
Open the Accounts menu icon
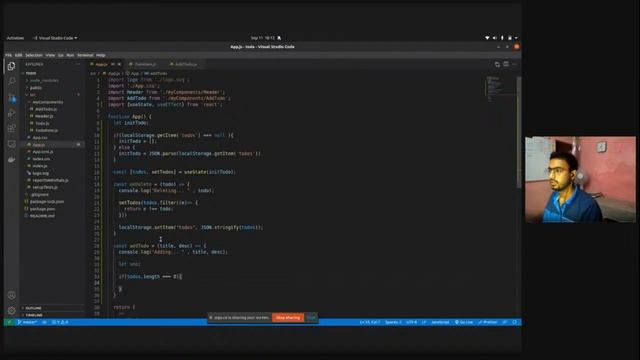tap(11, 295)
